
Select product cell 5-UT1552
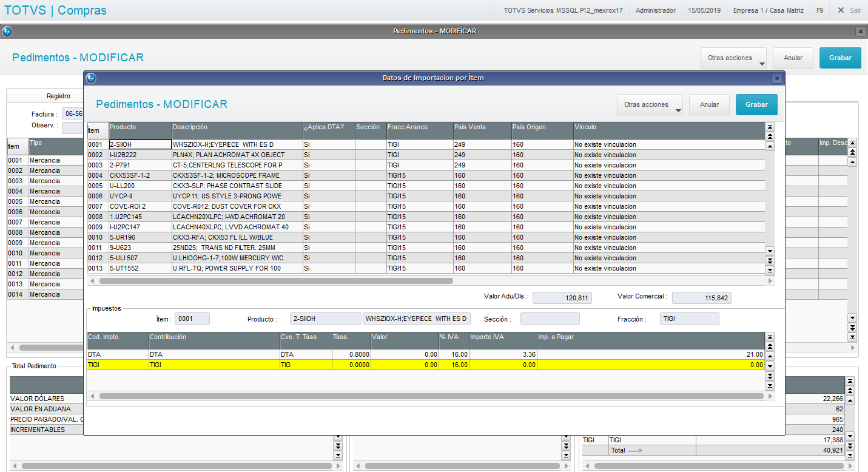pos(140,268)
